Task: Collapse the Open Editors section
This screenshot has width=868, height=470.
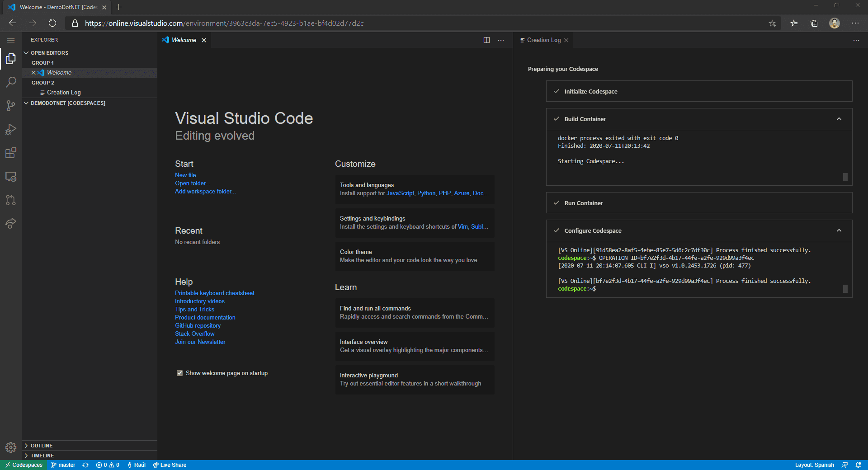Action: click(x=90, y=53)
